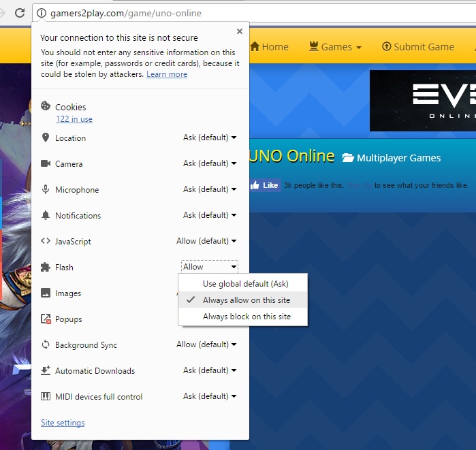Click the Popups label text

69,319
